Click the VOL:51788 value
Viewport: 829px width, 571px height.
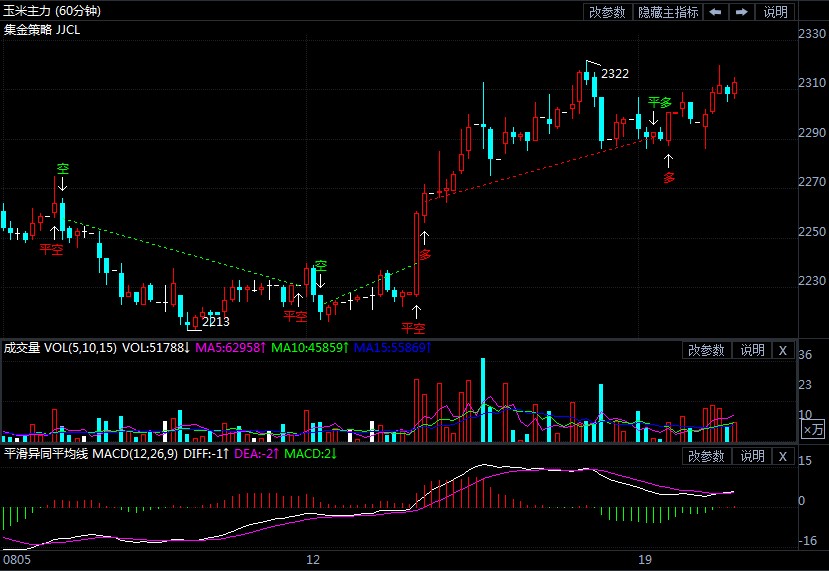pyautogui.click(x=156, y=348)
